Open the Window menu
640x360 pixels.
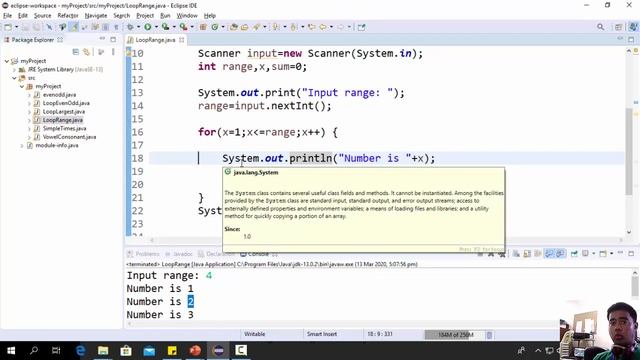coord(187,16)
